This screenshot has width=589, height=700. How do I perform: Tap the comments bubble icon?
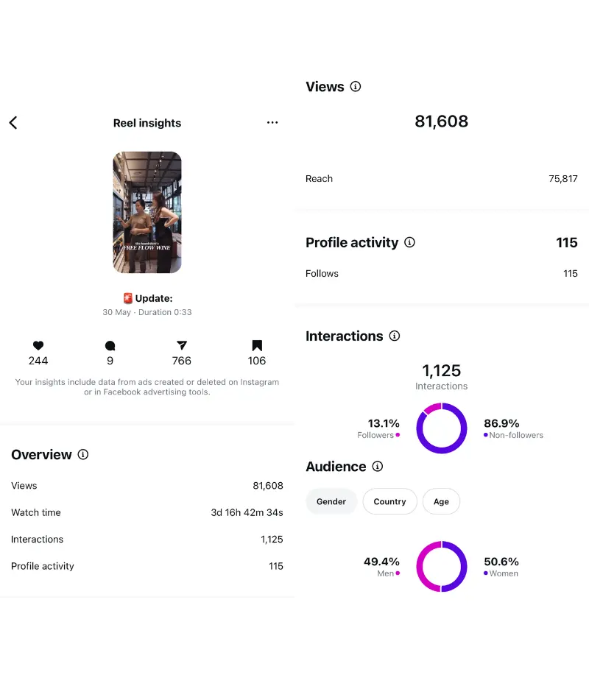coord(110,345)
